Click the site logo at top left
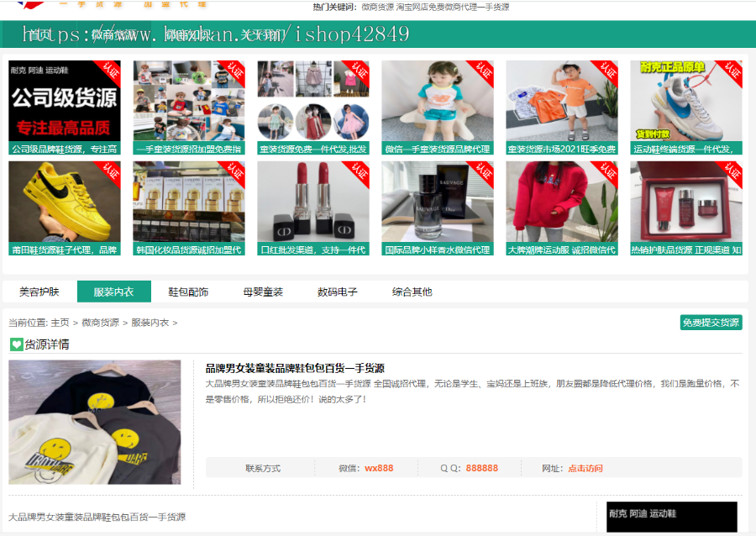 30,4
